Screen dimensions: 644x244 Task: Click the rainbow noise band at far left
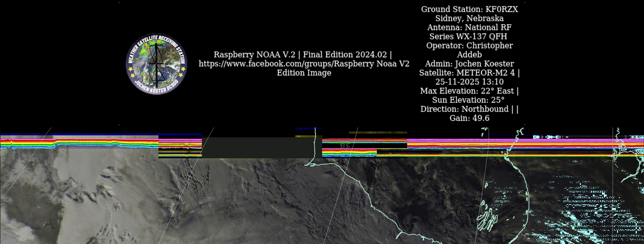[x=27, y=143]
